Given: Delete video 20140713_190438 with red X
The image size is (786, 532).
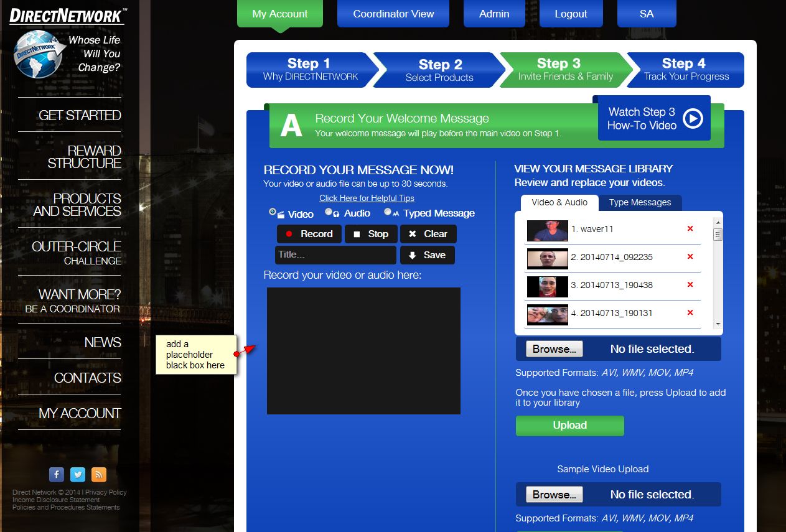Looking at the screenshot, I should point(690,285).
